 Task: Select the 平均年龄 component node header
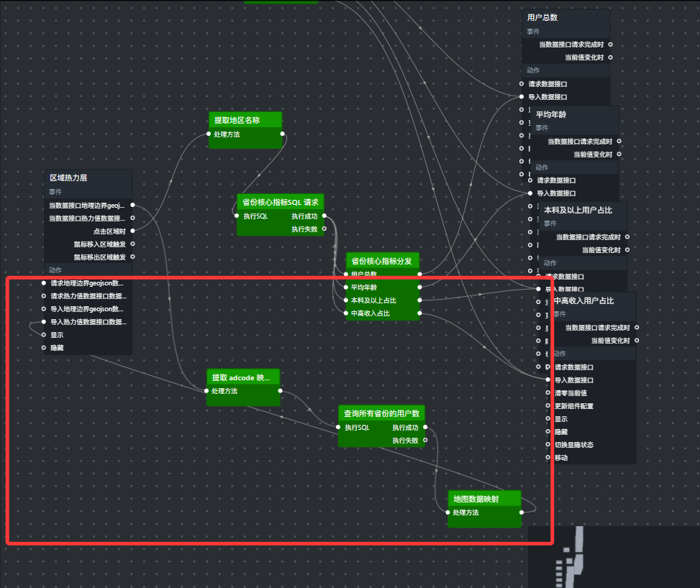574,115
